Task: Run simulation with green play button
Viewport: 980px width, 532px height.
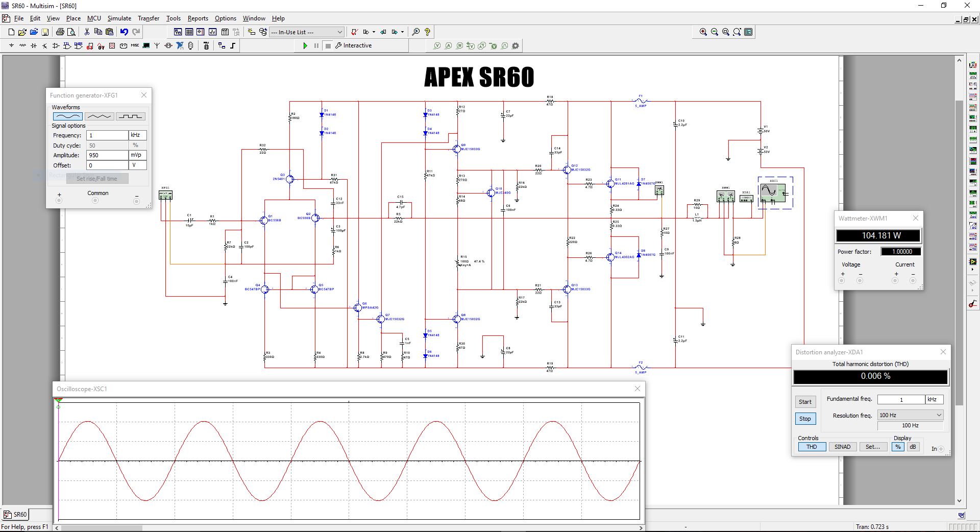Action: click(x=305, y=45)
